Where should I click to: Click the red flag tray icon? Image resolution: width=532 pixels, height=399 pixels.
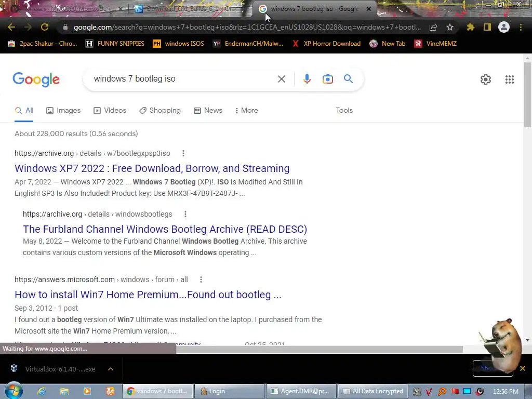pos(455,391)
